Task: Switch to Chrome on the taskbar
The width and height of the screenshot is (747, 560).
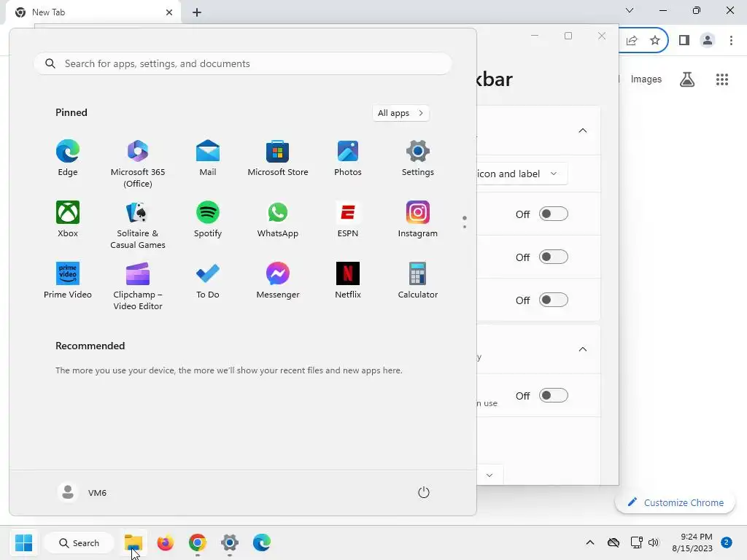Action: click(x=197, y=542)
